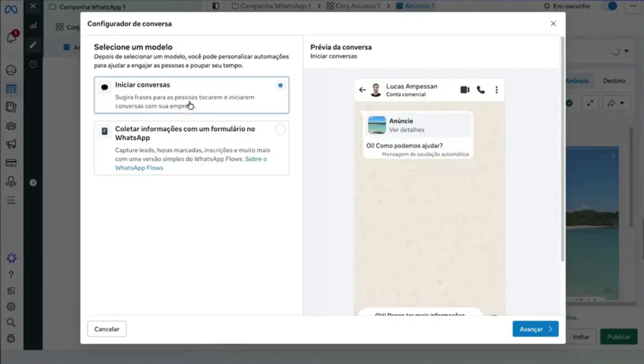
Task: Open Anúncio 1 breadcrumb
Action: point(415,6)
